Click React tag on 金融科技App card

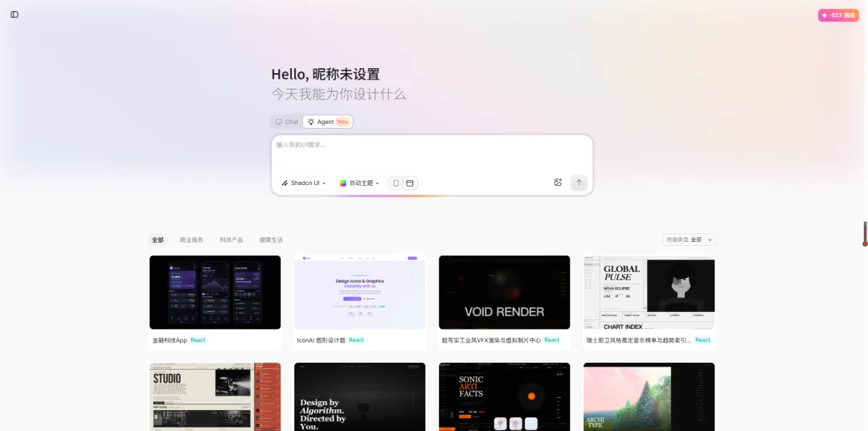199,340
